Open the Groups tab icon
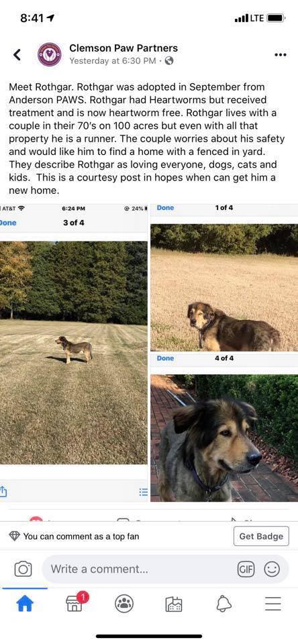The image size is (298, 644). click(x=124, y=604)
